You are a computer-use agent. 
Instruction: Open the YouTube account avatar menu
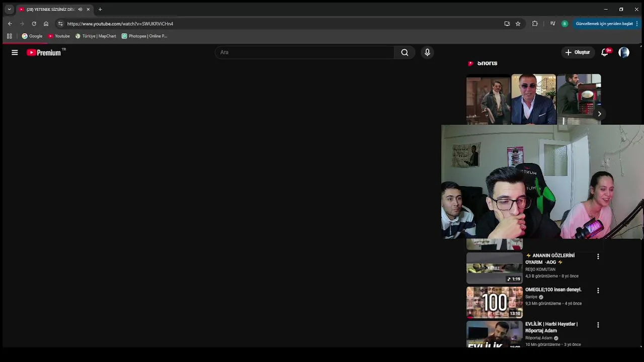click(624, 52)
